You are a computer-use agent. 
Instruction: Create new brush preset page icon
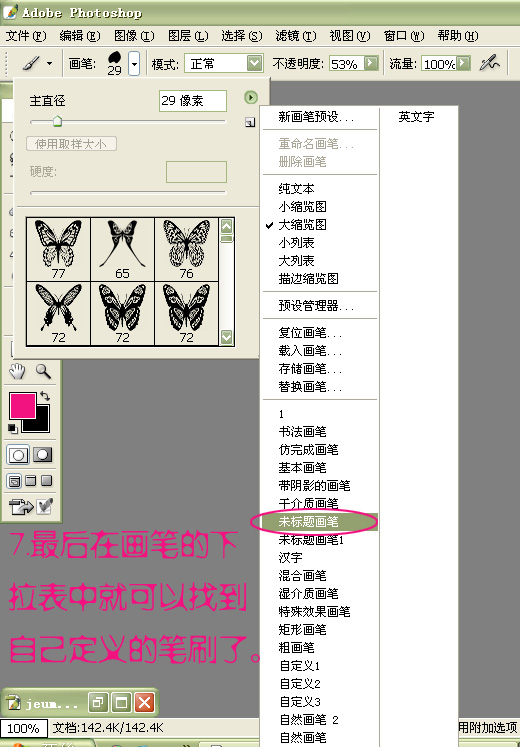(x=250, y=123)
